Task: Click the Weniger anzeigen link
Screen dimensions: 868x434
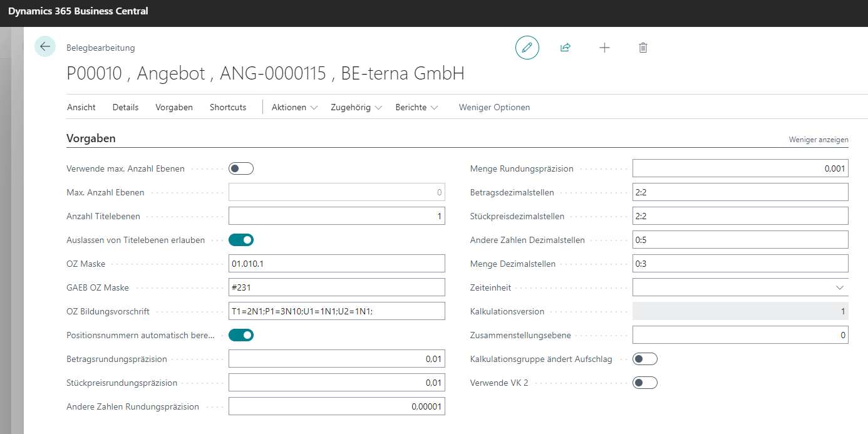Action: click(x=818, y=139)
